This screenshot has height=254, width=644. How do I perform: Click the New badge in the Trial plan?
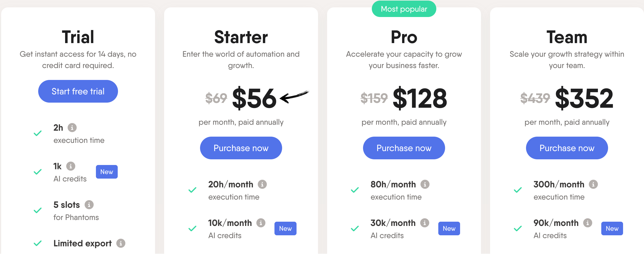tap(107, 172)
